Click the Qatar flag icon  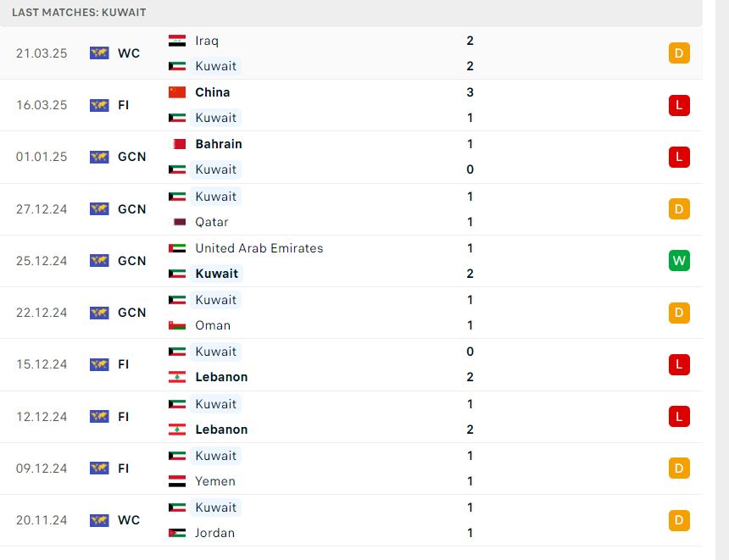click(x=176, y=222)
